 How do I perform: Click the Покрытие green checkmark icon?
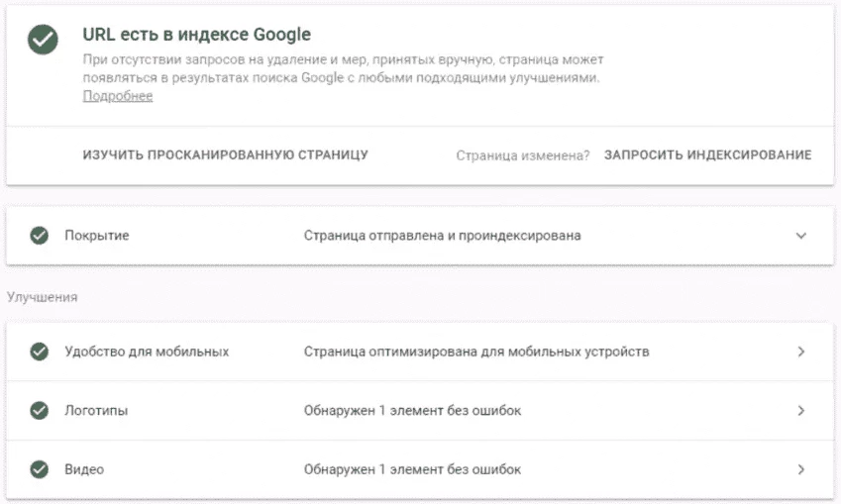(40, 236)
